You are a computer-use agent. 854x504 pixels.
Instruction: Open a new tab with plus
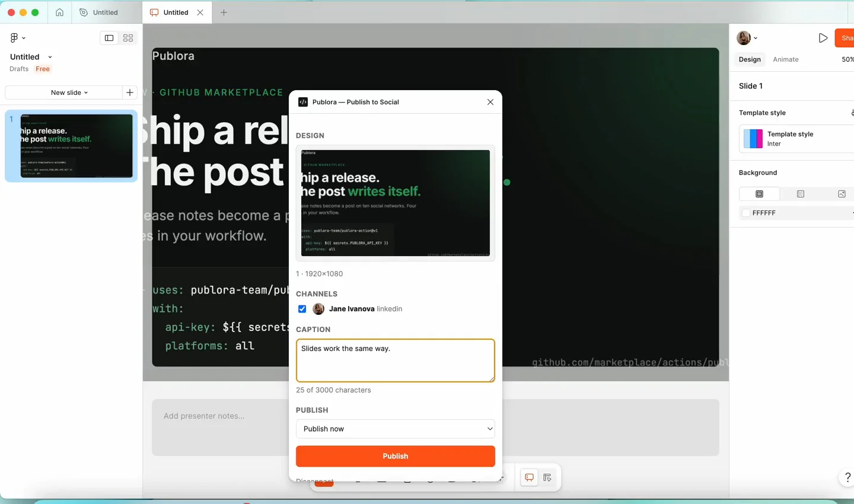[x=224, y=12]
